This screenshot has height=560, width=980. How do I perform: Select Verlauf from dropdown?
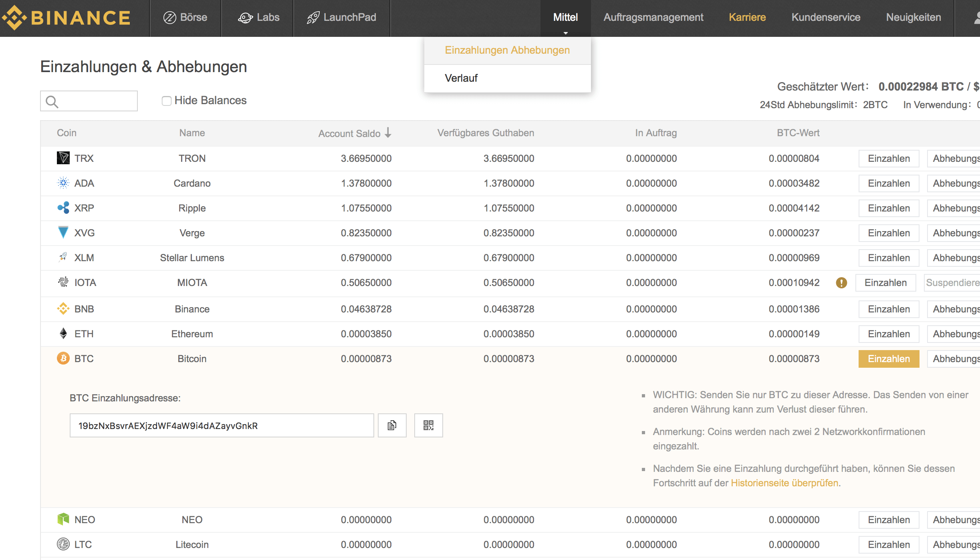click(x=507, y=78)
